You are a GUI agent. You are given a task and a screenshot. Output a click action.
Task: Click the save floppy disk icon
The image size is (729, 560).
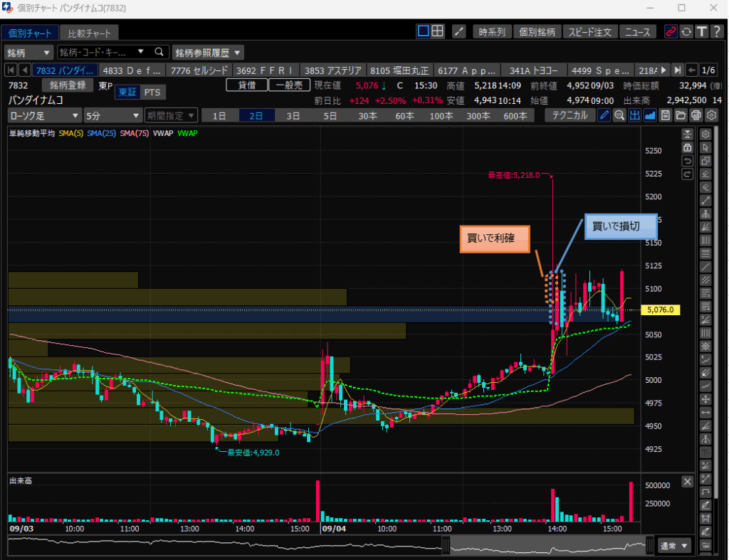664,115
